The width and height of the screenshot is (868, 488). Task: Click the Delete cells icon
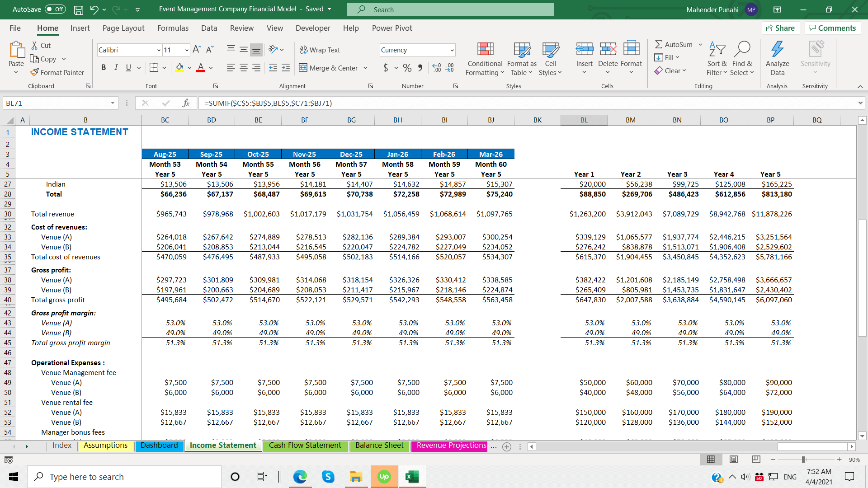tap(608, 49)
